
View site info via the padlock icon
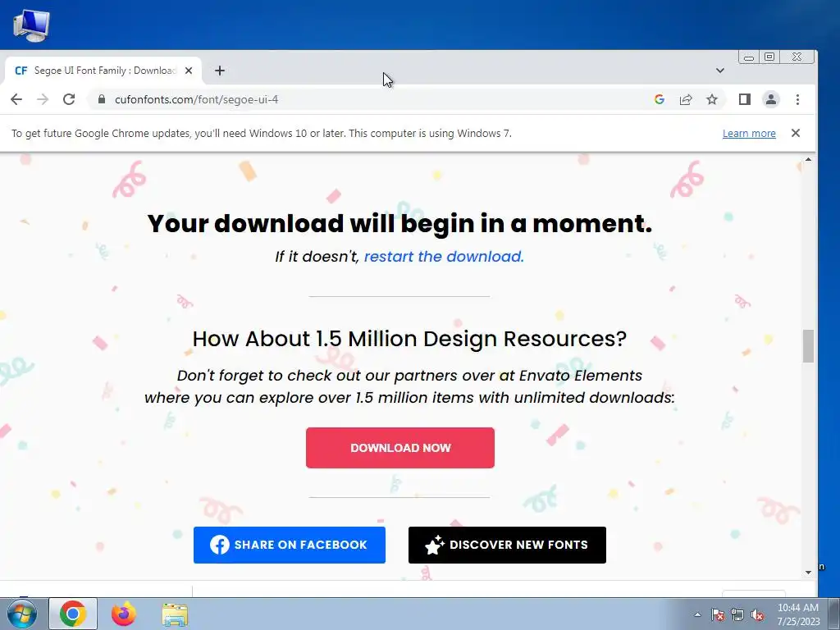click(102, 99)
